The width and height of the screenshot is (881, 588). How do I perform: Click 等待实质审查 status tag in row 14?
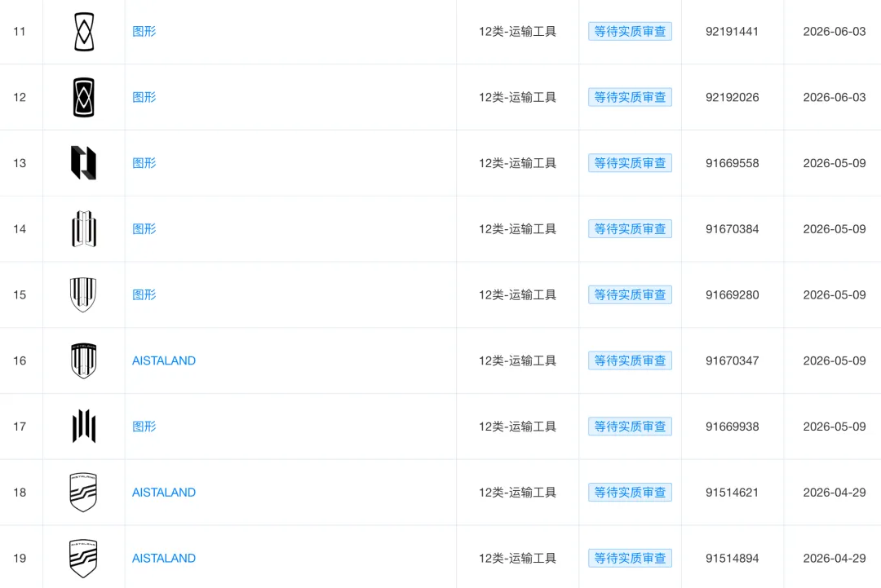pos(630,228)
